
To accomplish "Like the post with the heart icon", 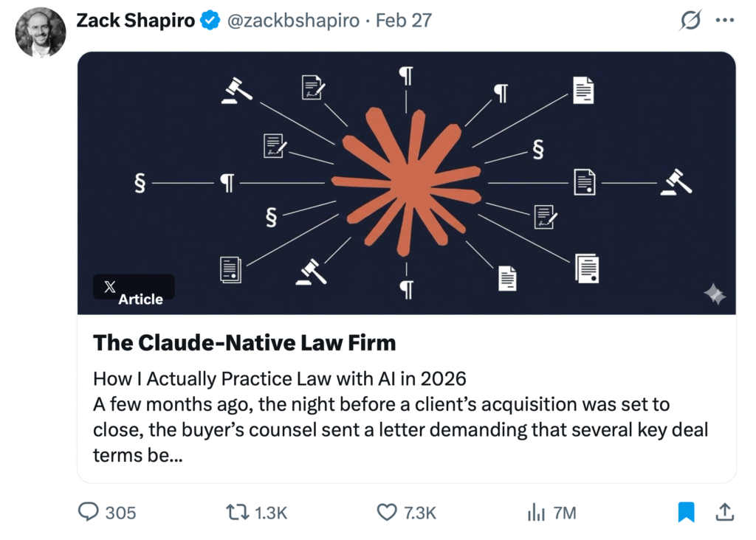I will pyautogui.click(x=387, y=512).
